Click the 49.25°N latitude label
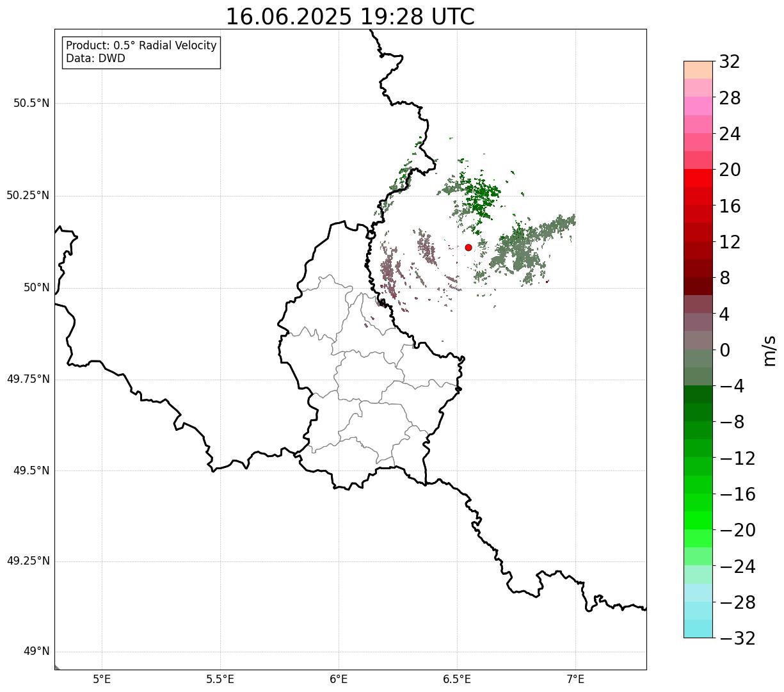This screenshot has width=784, height=692. (x=28, y=561)
